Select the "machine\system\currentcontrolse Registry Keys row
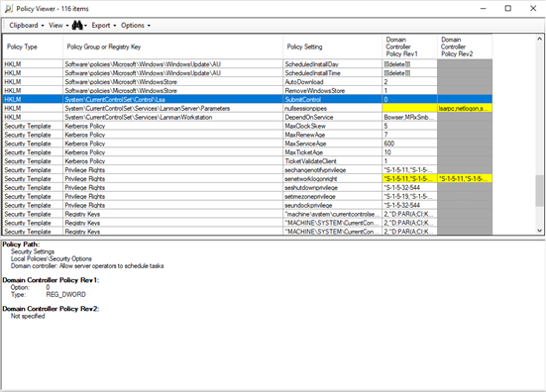The width and height of the screenshot is (546, 392). pos(247,214)
